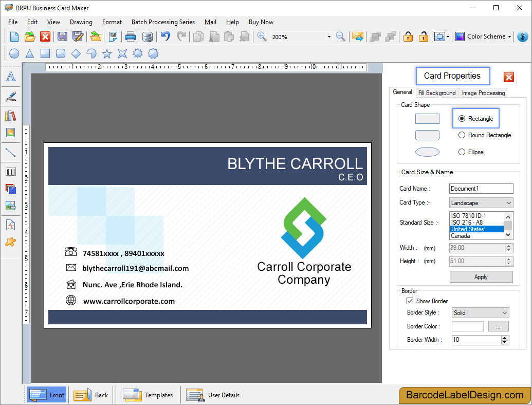Click the Save floppy disk icon
Viewport: 532px width, 405px height.
(62, 36)
